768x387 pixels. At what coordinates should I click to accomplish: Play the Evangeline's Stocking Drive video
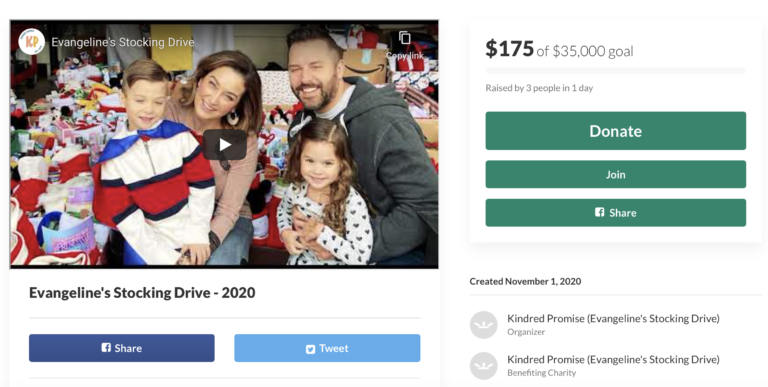(x=225, y=145)
